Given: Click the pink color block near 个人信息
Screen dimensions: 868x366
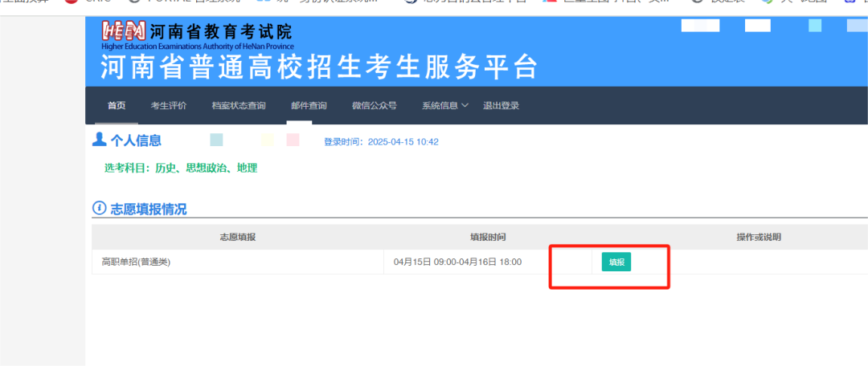Looking at the screenshot, I should click(x=293, y=140).
